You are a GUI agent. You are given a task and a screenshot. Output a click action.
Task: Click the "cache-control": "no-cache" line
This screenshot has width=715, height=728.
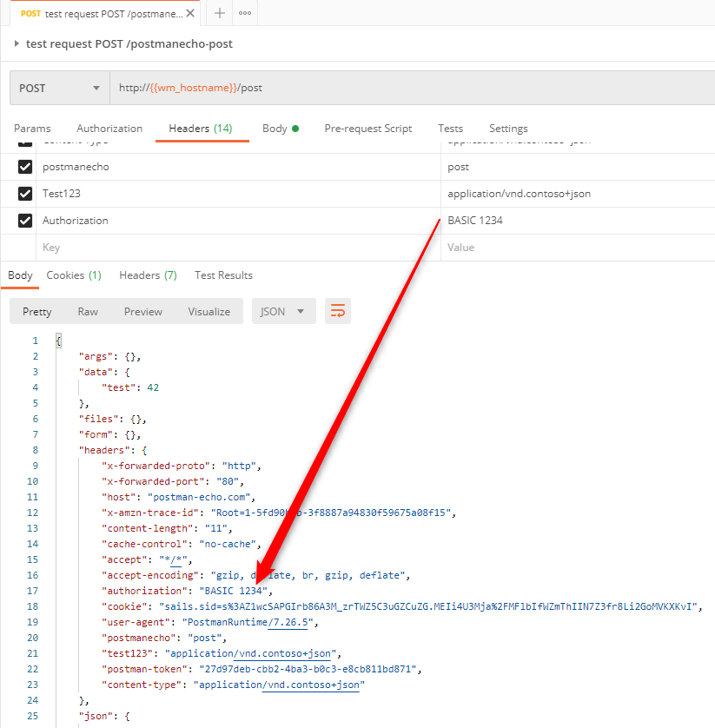[x=181, y=544]
